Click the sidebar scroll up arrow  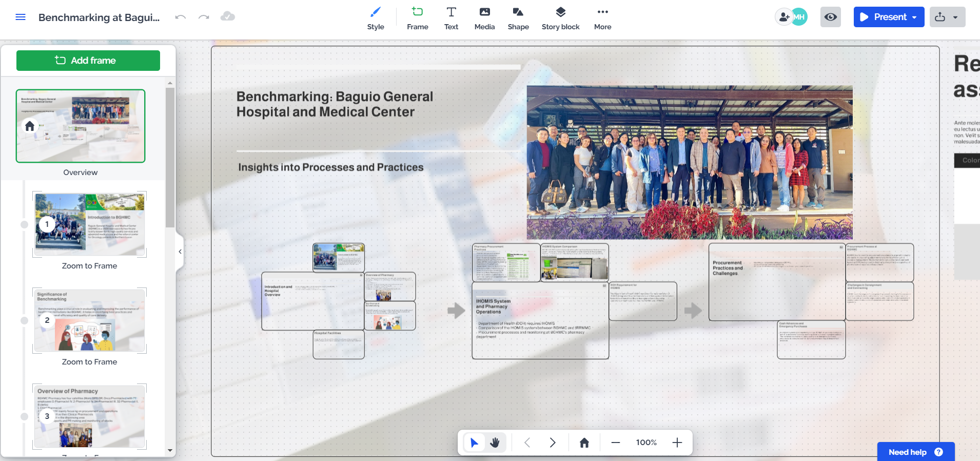(x=170, y=83)
